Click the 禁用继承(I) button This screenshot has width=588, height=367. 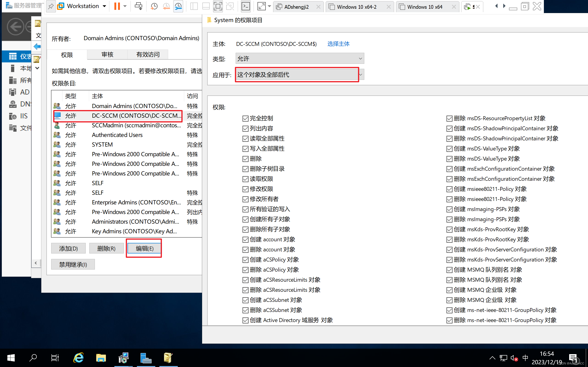tap(73, 264)
